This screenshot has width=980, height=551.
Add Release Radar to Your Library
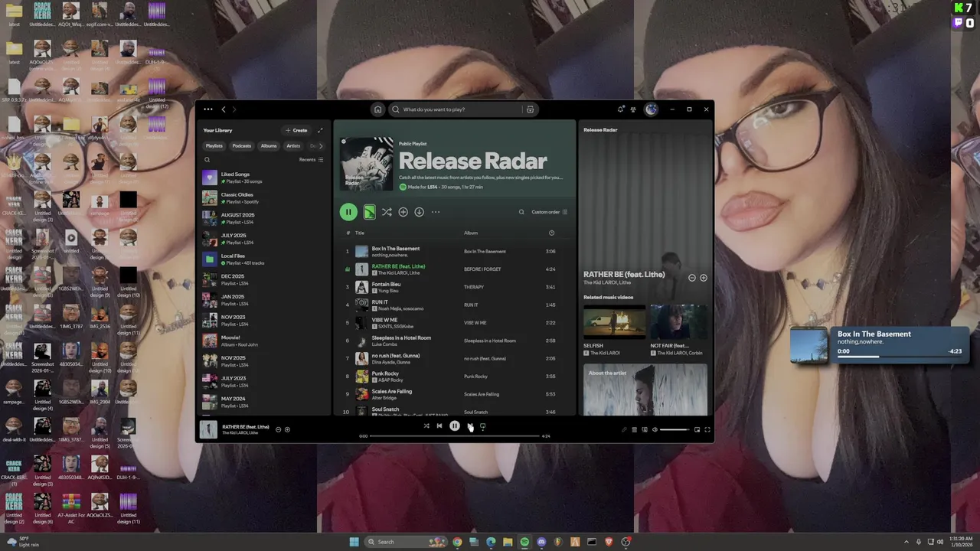(403, 212)
